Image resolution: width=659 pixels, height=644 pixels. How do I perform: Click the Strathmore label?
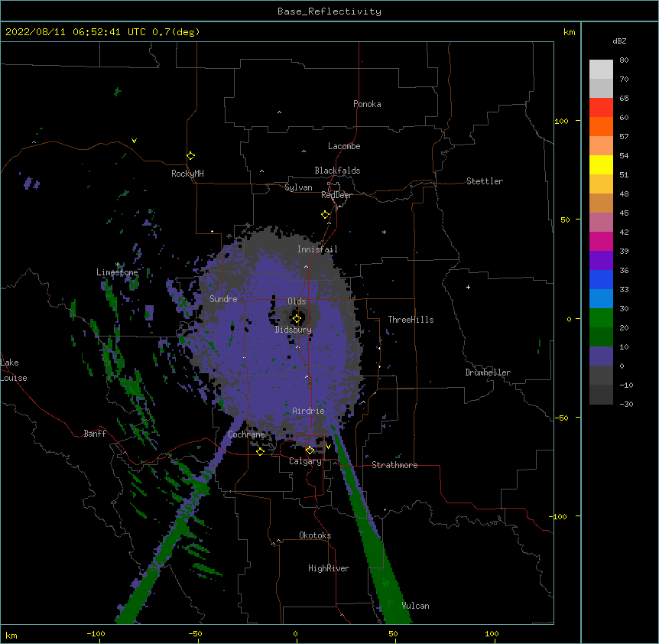tap(394, 465)
